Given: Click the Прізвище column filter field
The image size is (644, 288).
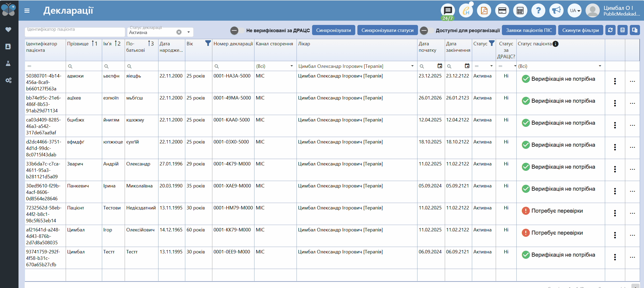Looking at the screenshot, I should [x=84, y=66].
